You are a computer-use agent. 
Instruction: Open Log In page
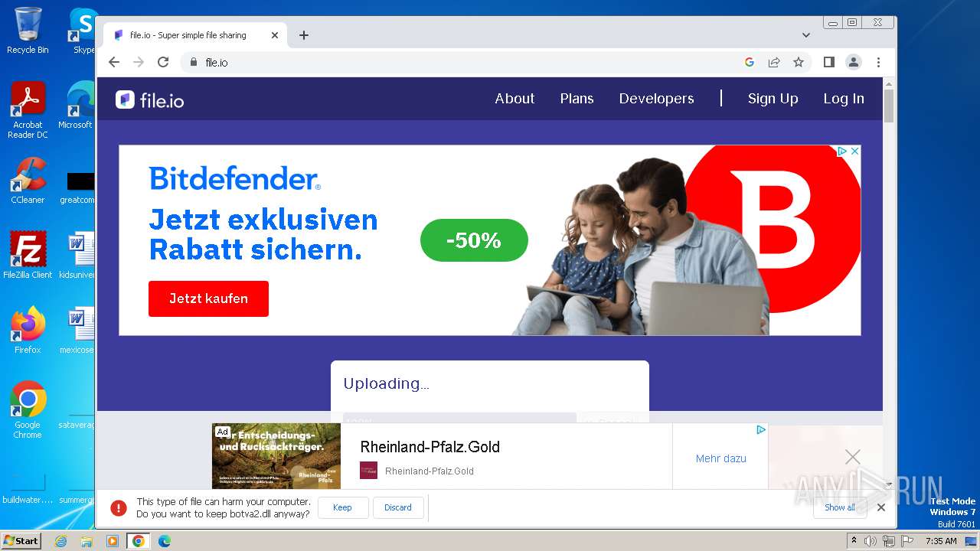tap(844, 99)
